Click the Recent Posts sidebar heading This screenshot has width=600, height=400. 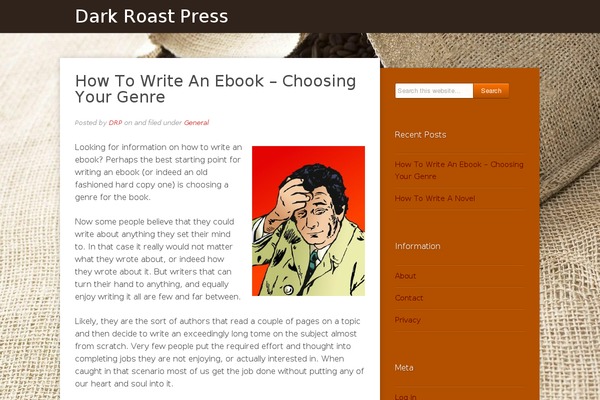(x=420, y=135)
